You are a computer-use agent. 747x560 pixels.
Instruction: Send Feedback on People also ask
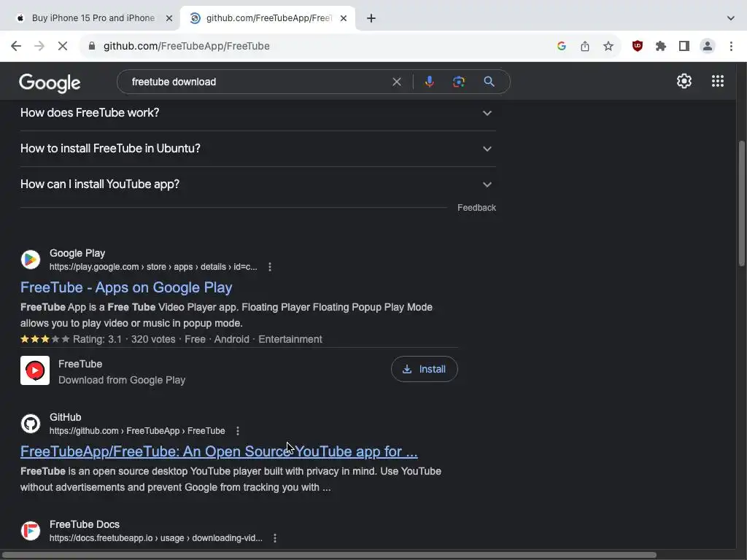476,208
